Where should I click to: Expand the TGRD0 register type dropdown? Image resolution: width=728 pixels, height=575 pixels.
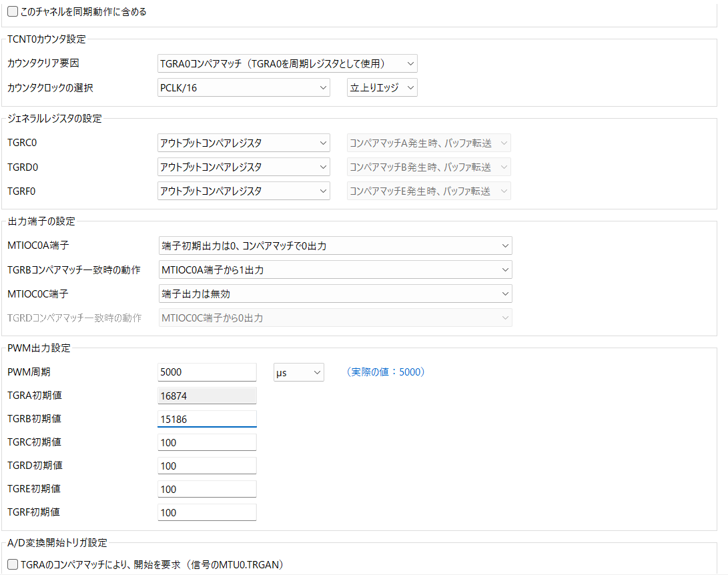[244, 167]
